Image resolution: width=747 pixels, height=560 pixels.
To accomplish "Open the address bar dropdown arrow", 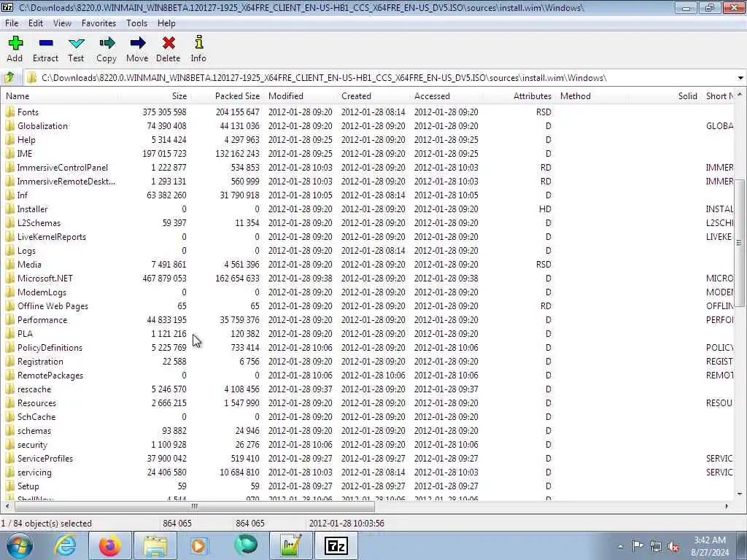I will click(740, 77).
